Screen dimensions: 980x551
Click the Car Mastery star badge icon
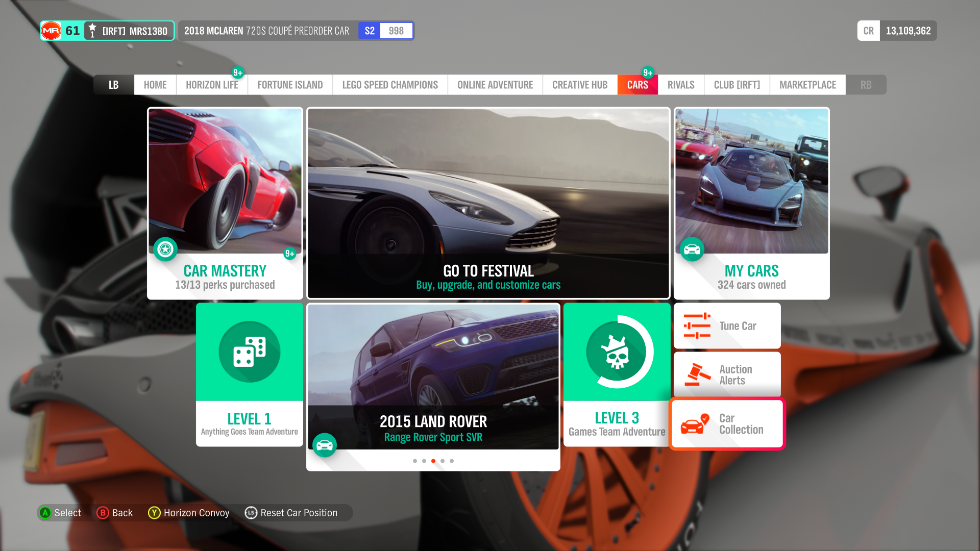(165, 249)
